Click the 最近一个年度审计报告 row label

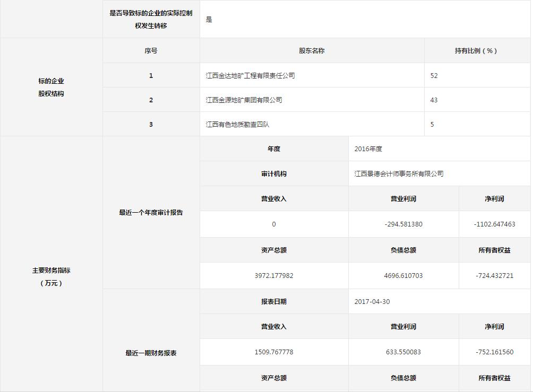tap(151, 213)
